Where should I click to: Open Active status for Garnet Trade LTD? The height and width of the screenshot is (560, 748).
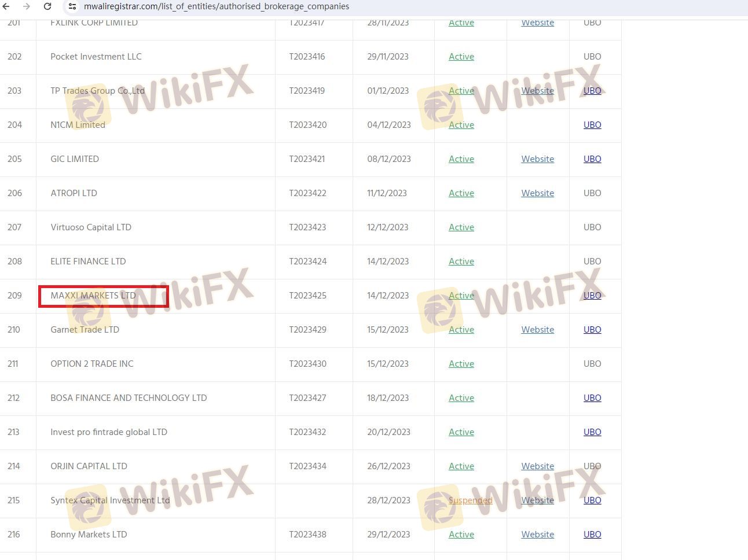(x=461, y=330)
